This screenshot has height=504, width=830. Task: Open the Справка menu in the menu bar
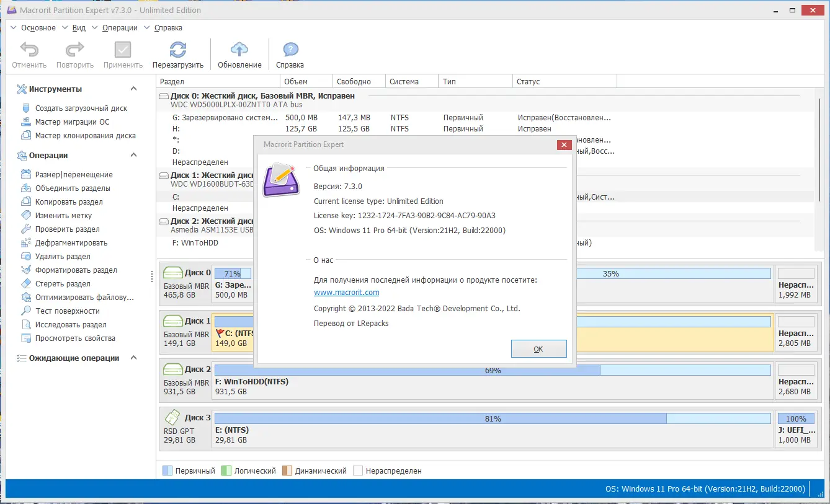(167, 28)
